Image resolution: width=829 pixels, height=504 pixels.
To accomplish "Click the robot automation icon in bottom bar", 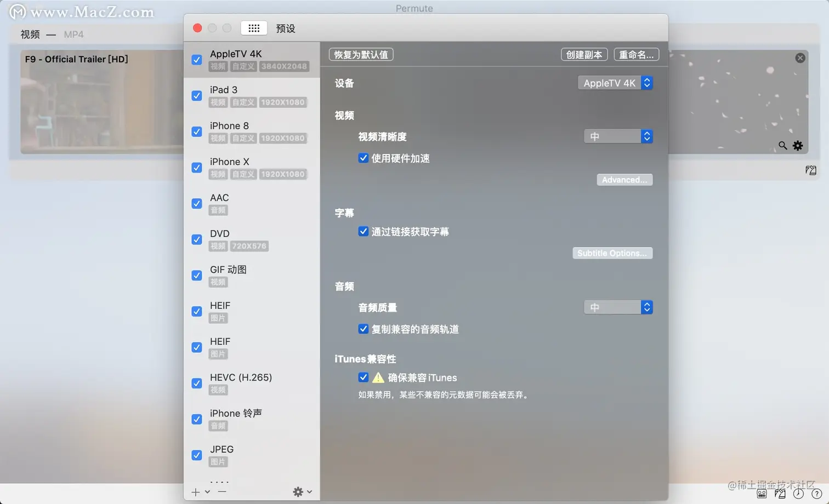I will (762, 494).
